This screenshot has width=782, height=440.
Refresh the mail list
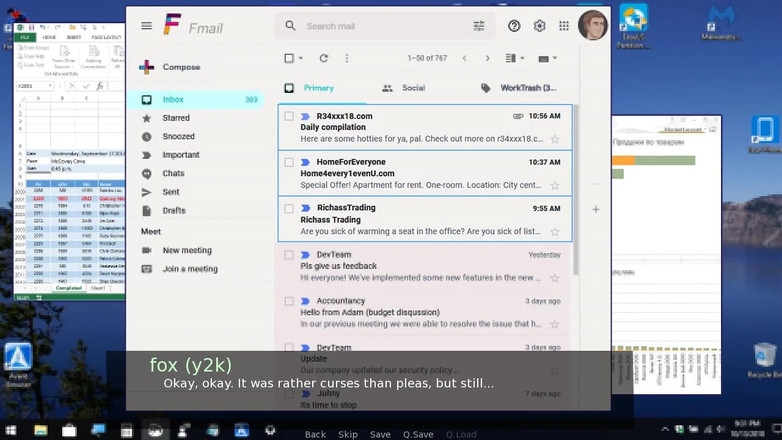323,59
